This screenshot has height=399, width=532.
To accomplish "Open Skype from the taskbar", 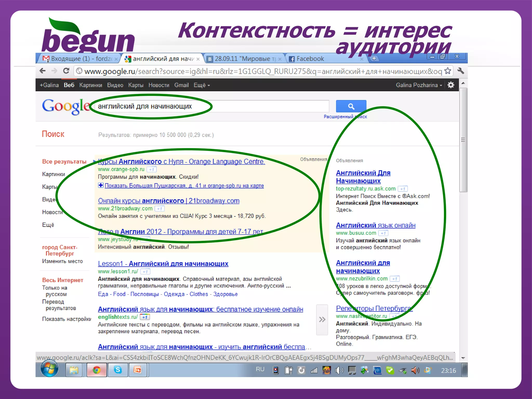I will (x=118, y=370).
